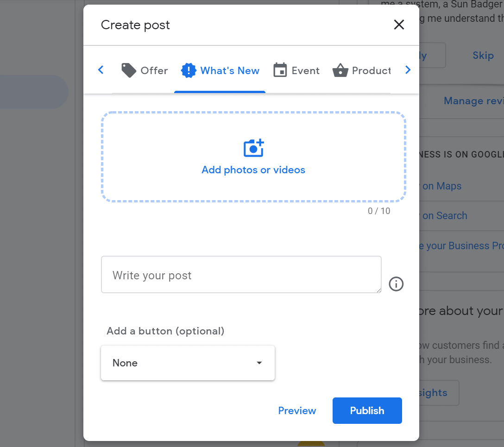Click the Write your post text field
Screen dimensions: 504x447
click(x=241, y=274)
